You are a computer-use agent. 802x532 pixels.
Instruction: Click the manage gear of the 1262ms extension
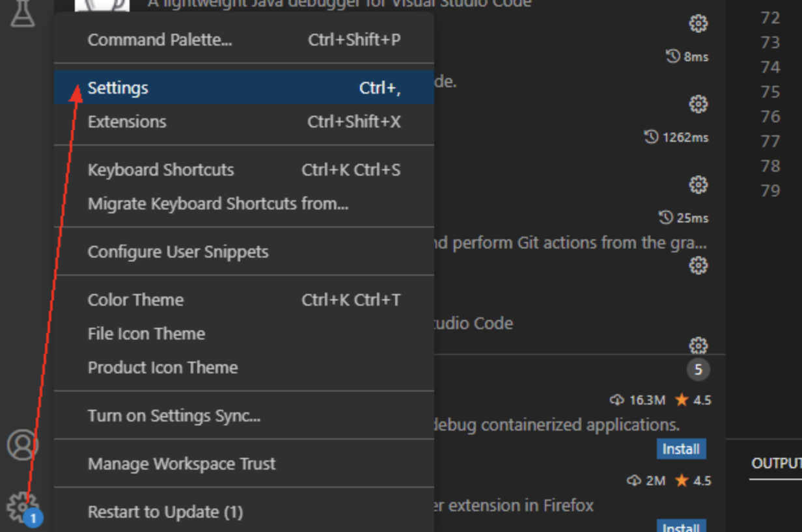click(698, 185)
